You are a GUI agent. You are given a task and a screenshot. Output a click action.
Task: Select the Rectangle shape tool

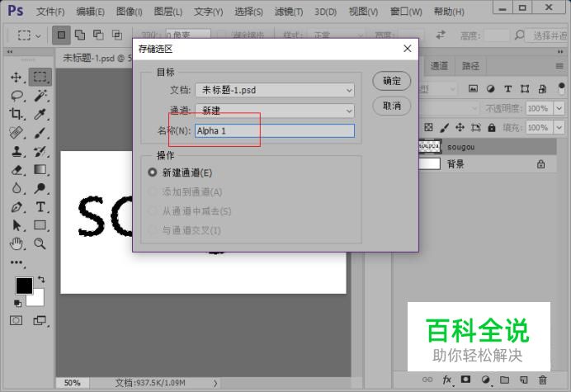click(40, 225)
